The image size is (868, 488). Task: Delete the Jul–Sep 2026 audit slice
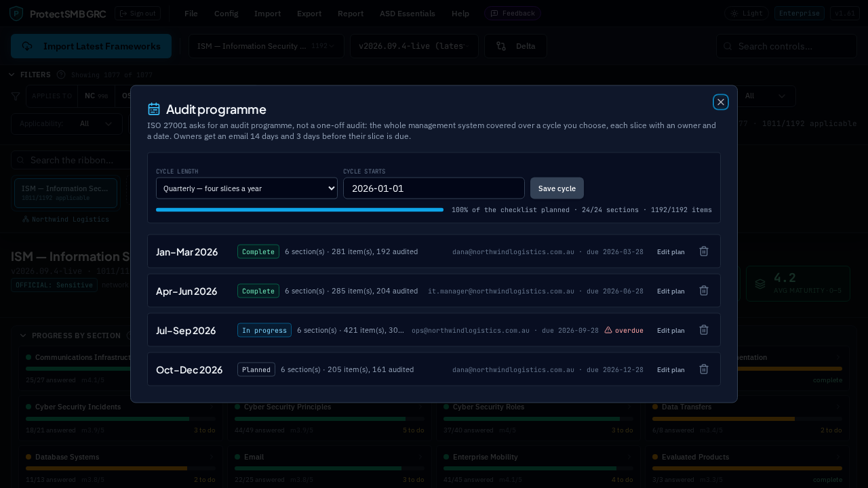(x=704, y=330)
